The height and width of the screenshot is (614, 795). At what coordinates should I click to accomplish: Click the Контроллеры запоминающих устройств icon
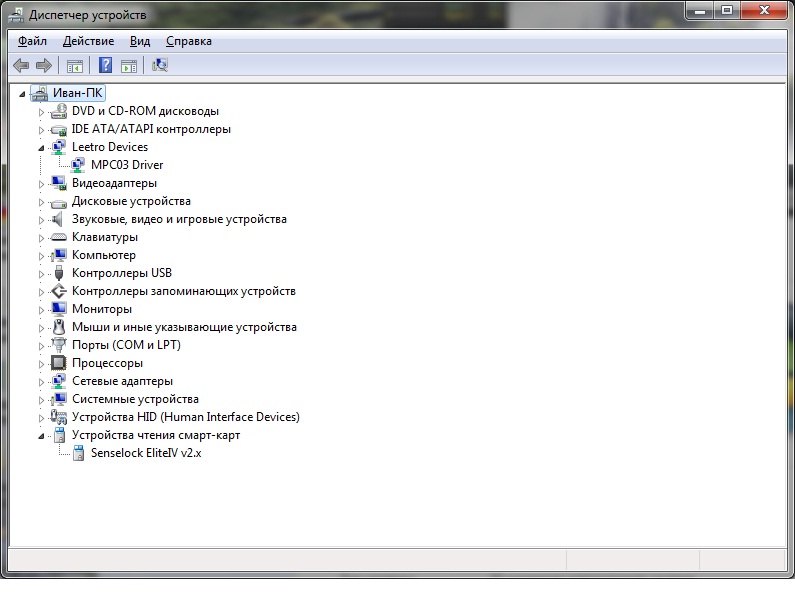(59, 291)
